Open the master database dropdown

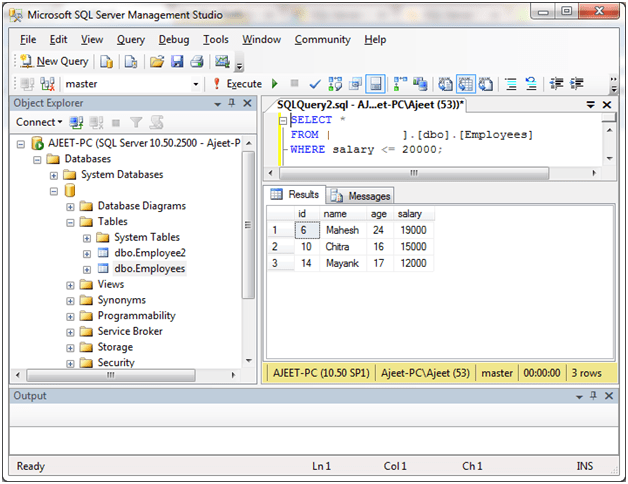click(x=196, y=84)
